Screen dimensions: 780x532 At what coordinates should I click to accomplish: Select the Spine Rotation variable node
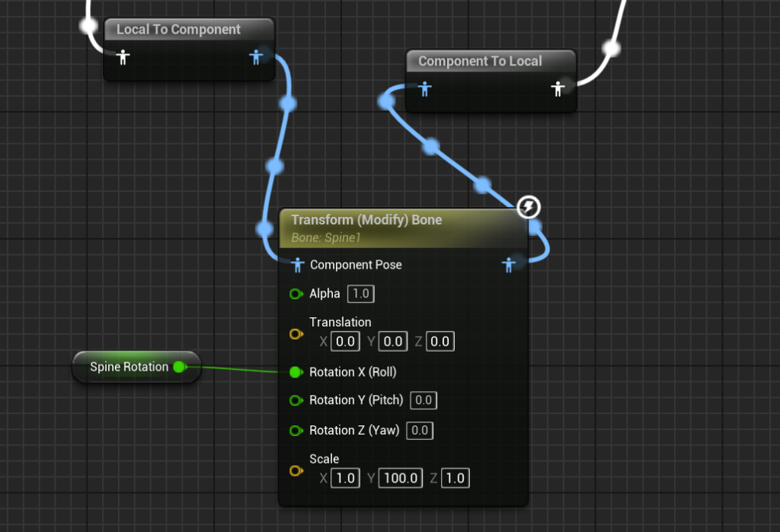pos(129,368)
